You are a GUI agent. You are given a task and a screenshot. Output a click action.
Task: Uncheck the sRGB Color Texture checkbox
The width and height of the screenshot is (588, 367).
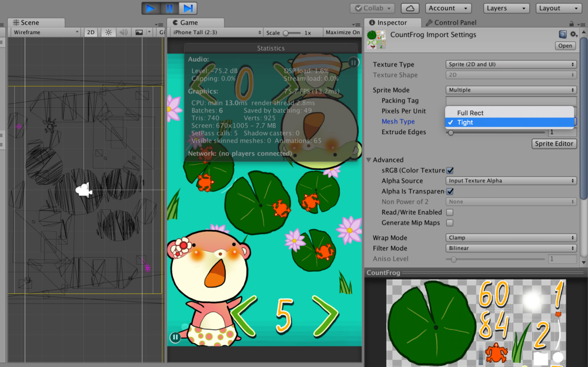tap(450, 171)
